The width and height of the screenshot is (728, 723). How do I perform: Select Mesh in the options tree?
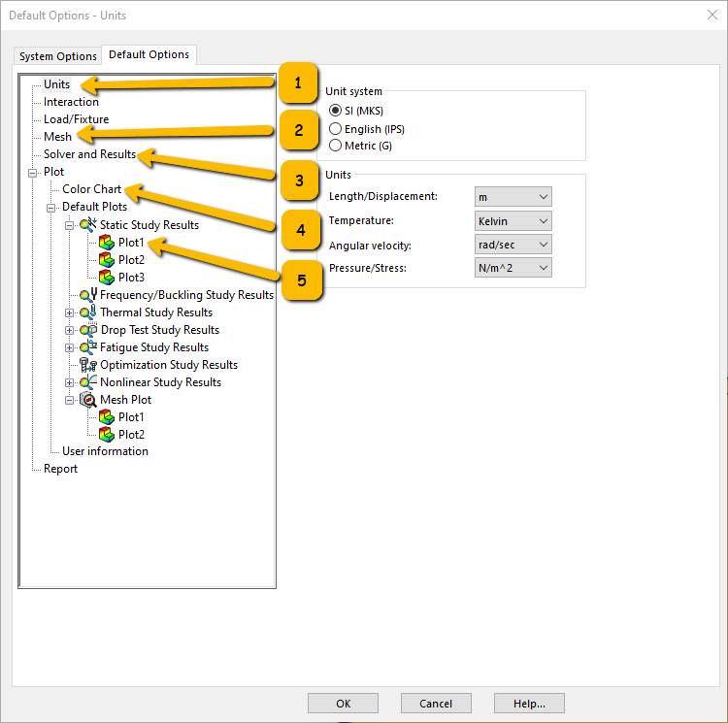click(x=57, y=137)
